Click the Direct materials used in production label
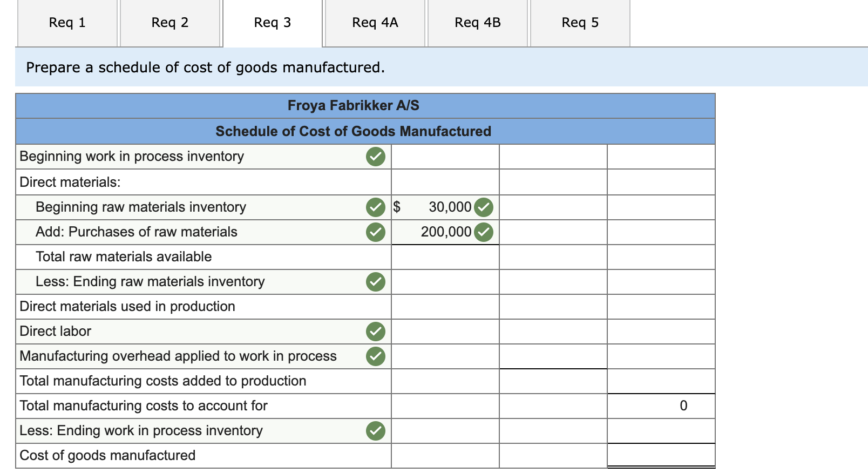Screen dimensions: 868x473 pos(127,307)
